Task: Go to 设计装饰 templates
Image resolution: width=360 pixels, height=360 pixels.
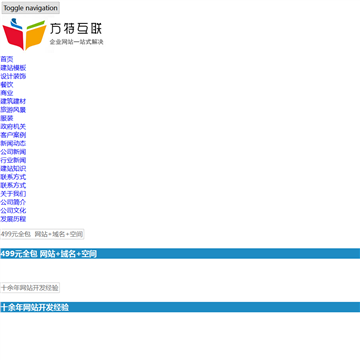Action: tap(13, 76)
